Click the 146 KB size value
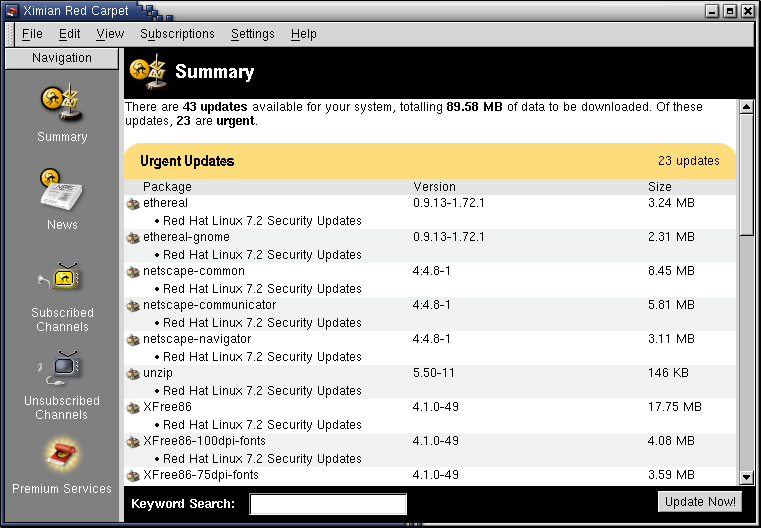The width and height of the screenshot is (761, 528). [668, 373]
